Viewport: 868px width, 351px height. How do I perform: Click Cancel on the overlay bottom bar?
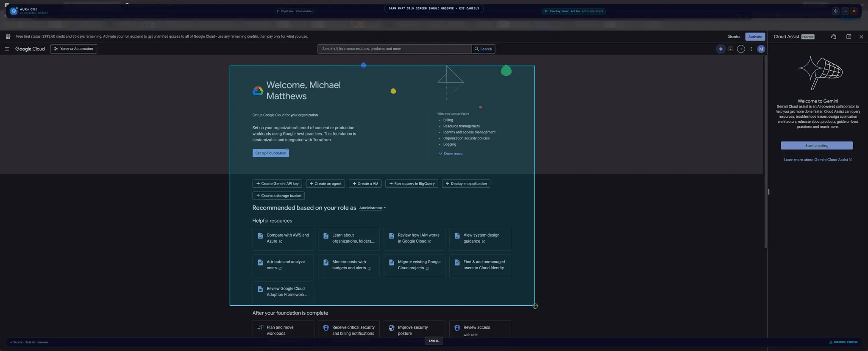pyautogui.click(x=434, y=341)
